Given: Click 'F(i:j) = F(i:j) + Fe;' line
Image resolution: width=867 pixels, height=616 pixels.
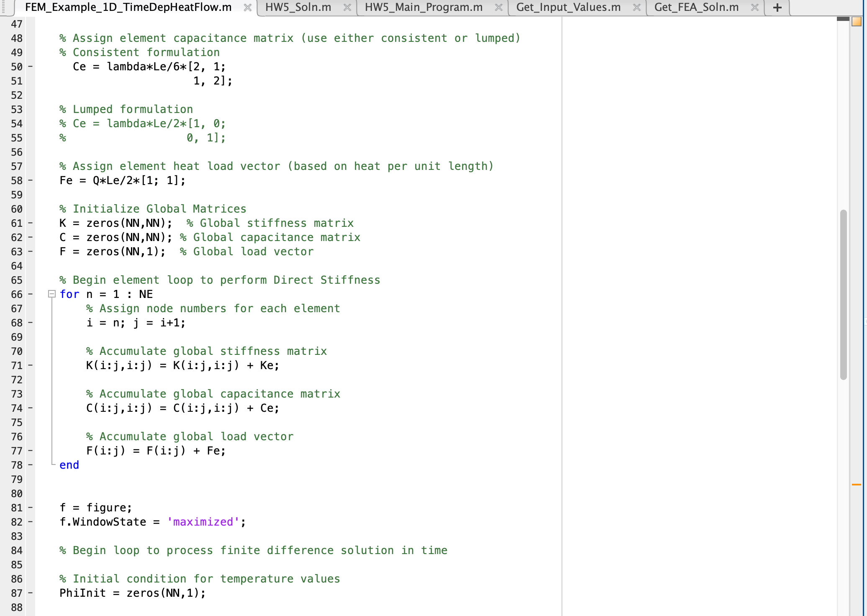Looking at the screenshot, I should [x=156, y=451].
